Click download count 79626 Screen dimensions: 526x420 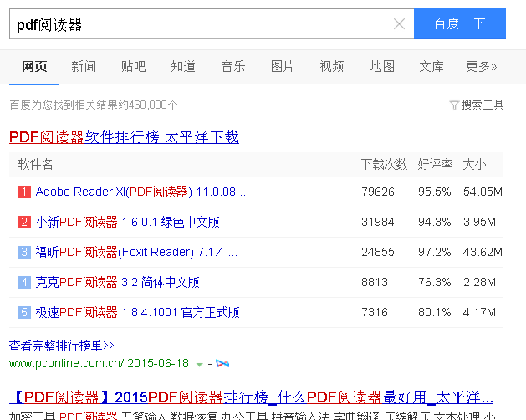(x=378, y=192)
